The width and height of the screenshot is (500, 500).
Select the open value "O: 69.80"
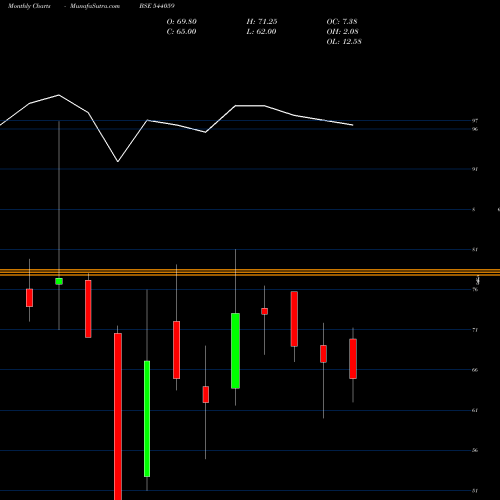point(182,22)
